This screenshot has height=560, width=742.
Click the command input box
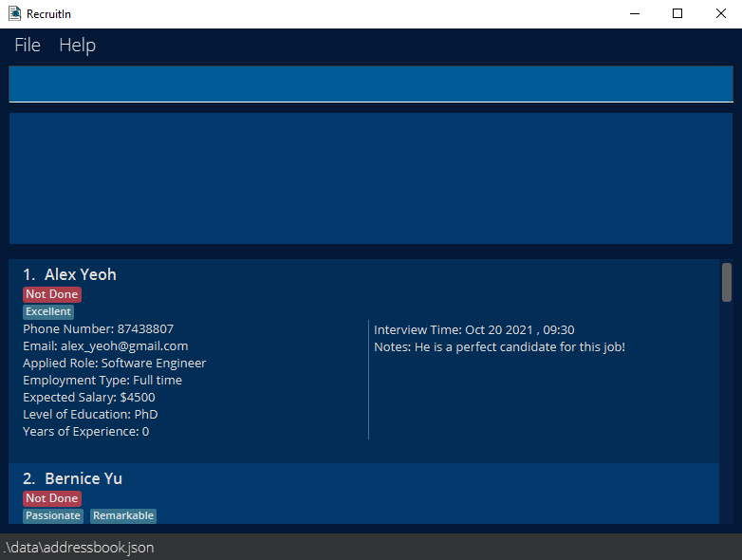point(371,84)
